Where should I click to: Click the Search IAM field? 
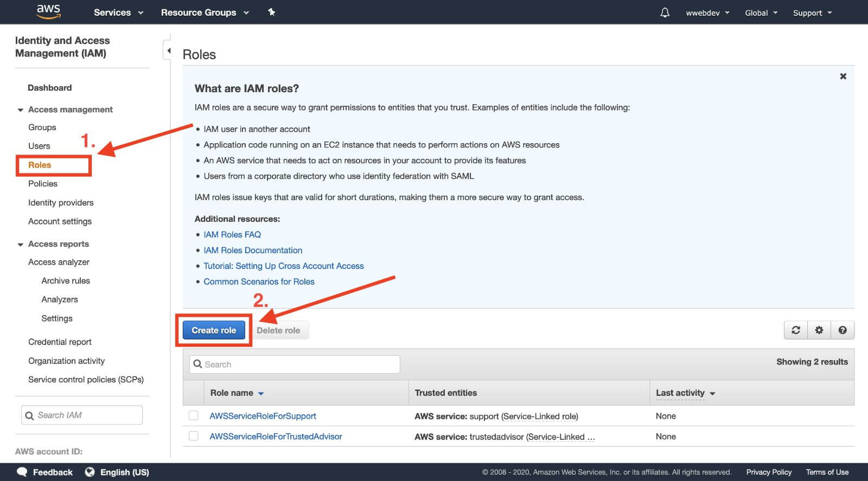[82, 415]
